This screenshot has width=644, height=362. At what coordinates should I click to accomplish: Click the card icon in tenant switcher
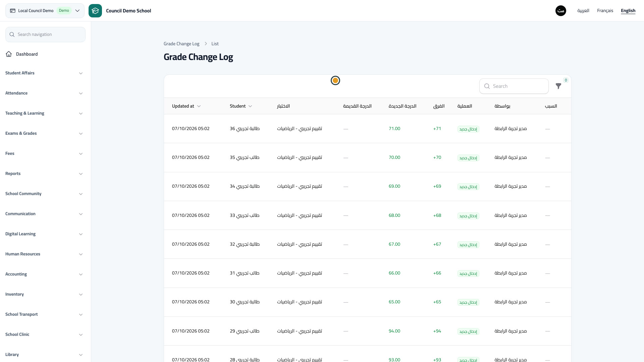(x=13, y=11)
